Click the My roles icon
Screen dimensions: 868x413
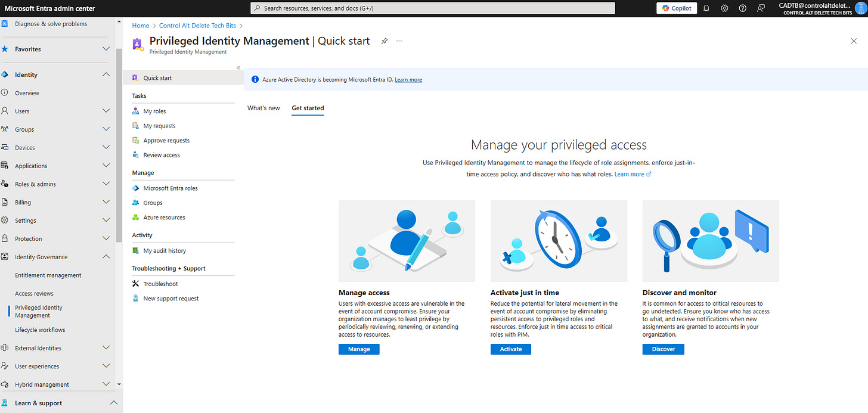135,111
